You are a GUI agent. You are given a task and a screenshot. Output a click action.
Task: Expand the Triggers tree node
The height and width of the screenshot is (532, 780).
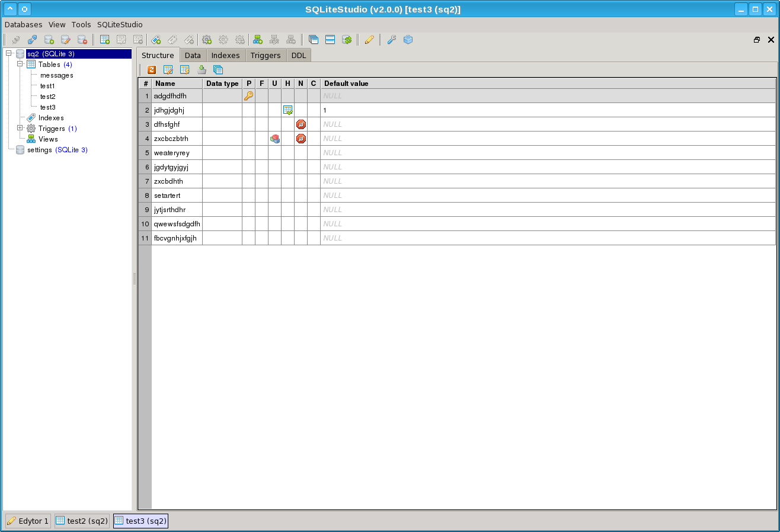pyautogui.click(x=20, y=128)
